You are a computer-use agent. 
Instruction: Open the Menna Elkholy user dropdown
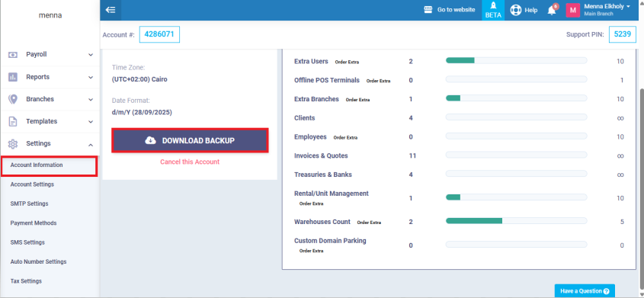point(607,10)
